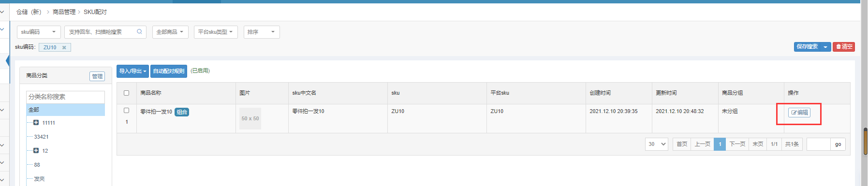Collapse the left panel blue arrow
The height and width of the screenshot is (186, 868).
coord(8,61)
